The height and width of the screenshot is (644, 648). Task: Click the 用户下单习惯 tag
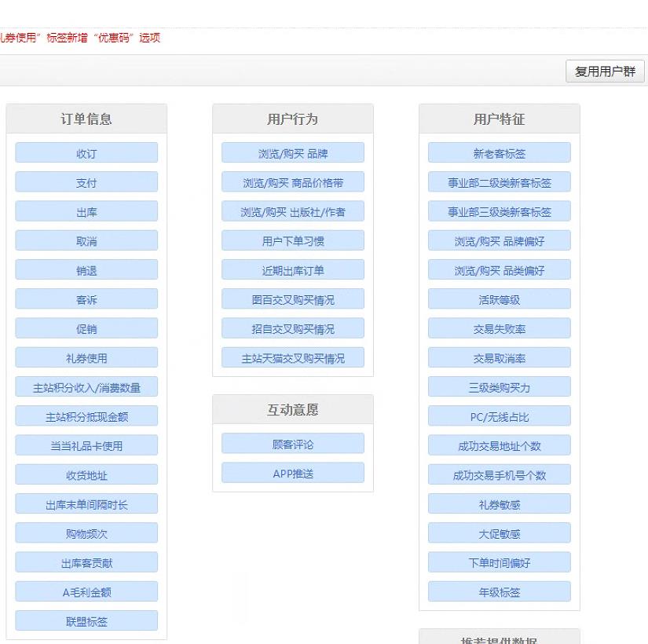click(x=292, y=240)
